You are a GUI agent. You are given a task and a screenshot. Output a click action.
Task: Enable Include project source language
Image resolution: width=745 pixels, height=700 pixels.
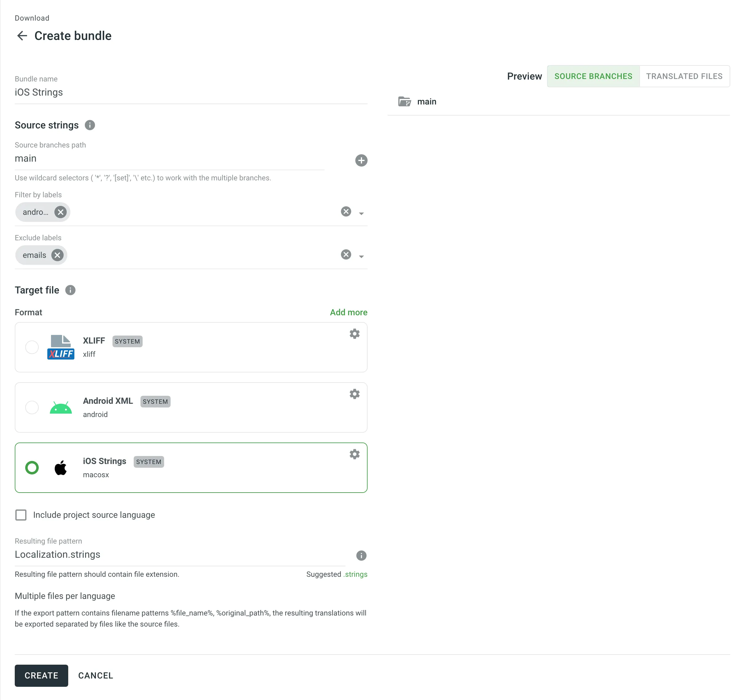tap(21, 515)
